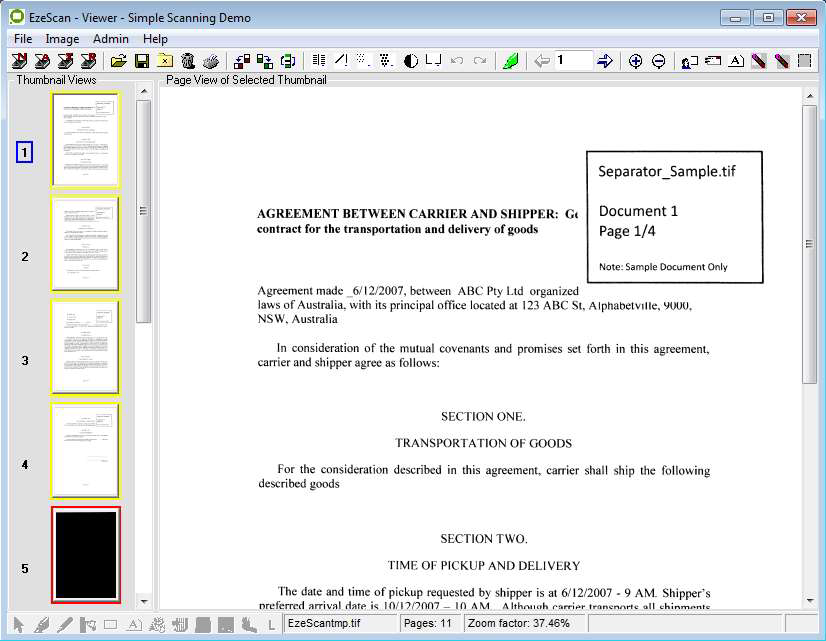
Task: Click thumbnail panel scroll down arrow
Action: (x=143, y=601)
